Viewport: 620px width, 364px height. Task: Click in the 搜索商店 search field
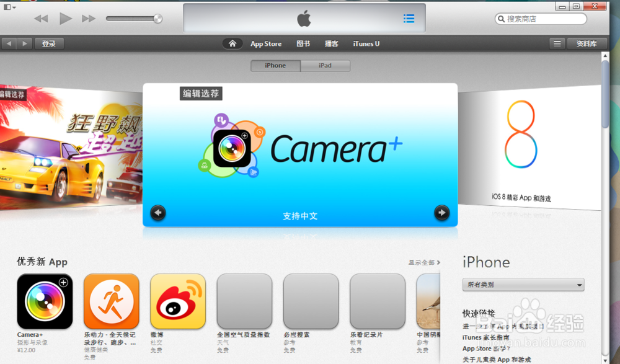(x=541, y=19)
